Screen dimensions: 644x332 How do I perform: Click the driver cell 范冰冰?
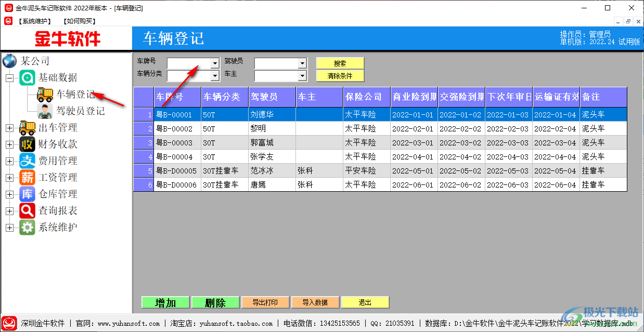[272, 170]
